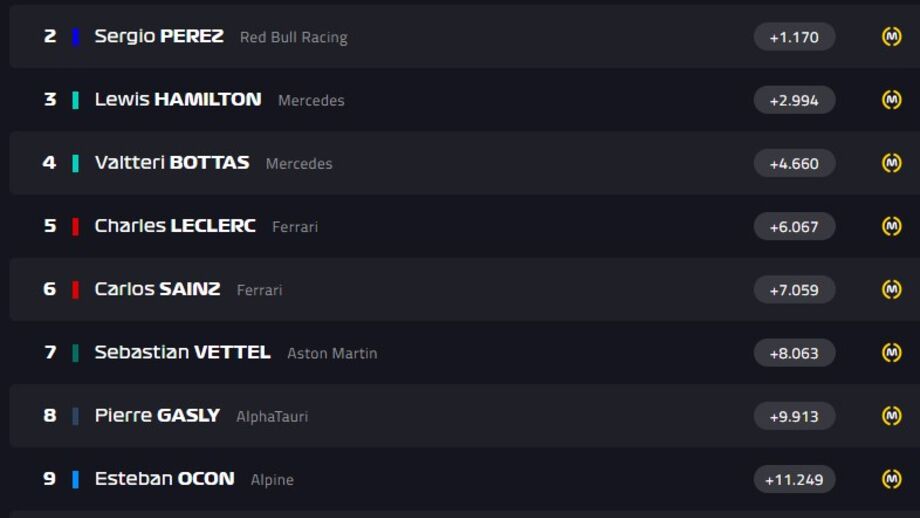Click the medium tyre icon for Sergio Perez

click(892, 36)
